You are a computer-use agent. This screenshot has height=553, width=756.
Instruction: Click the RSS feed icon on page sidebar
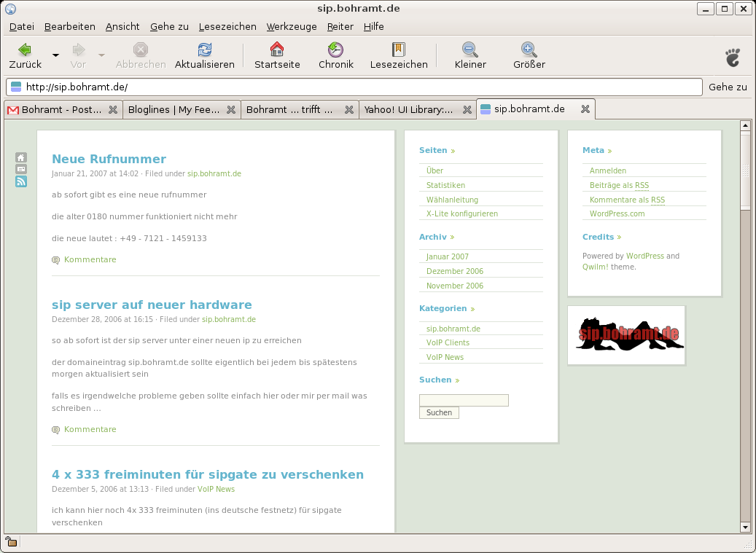21,181
